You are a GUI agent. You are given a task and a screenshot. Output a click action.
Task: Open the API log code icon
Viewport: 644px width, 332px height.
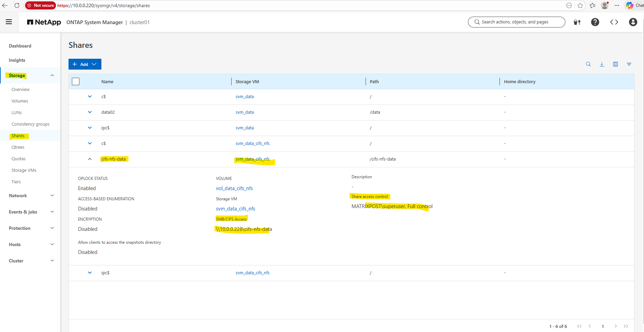(614, 22)
